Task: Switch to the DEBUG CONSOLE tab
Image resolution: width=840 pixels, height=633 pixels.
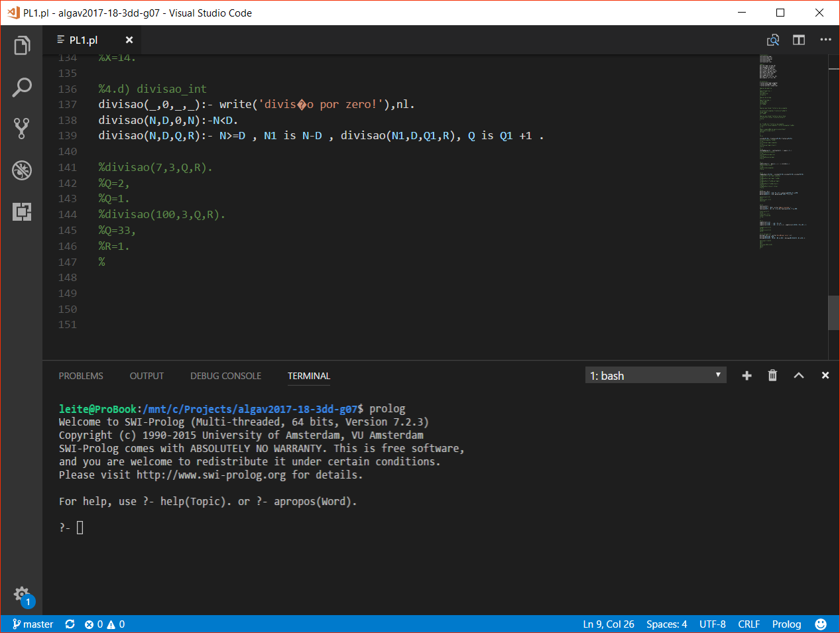Action: pos(225,376)
